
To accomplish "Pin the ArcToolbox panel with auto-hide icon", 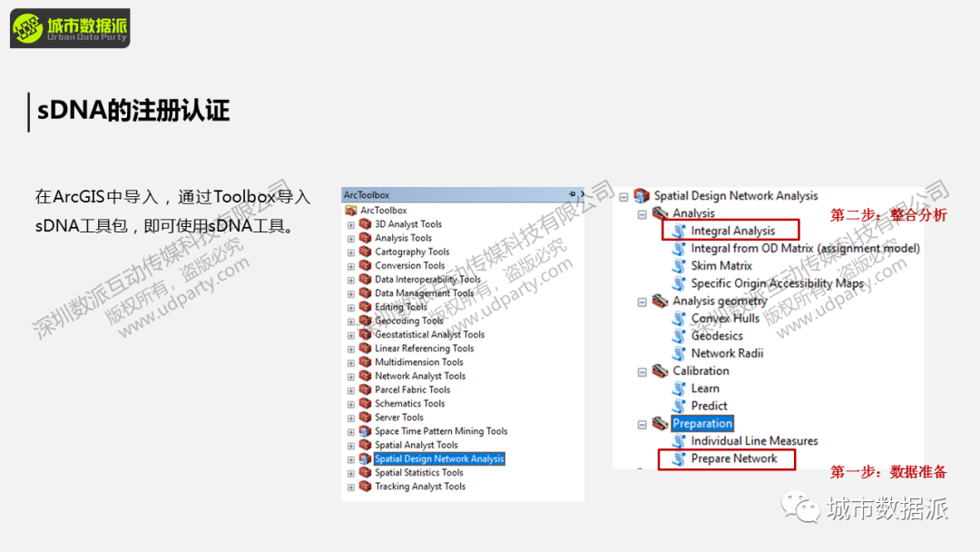I will coord(572,194).
